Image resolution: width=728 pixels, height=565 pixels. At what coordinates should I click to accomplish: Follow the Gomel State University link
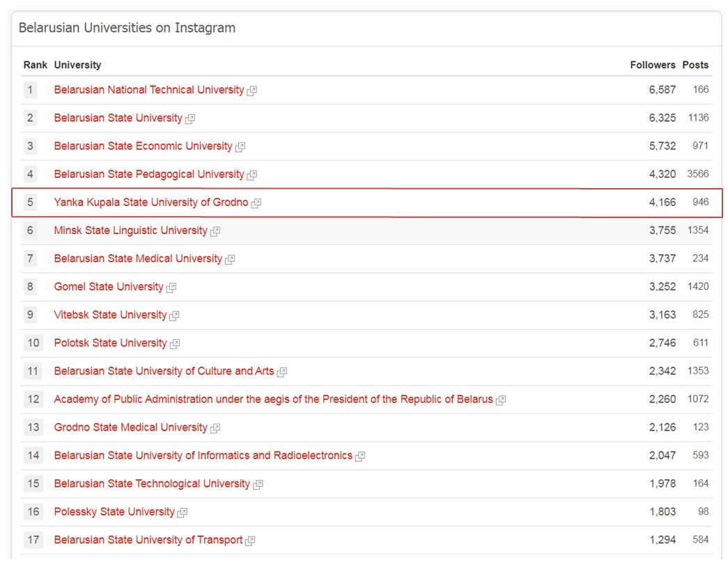click(109, 286)
